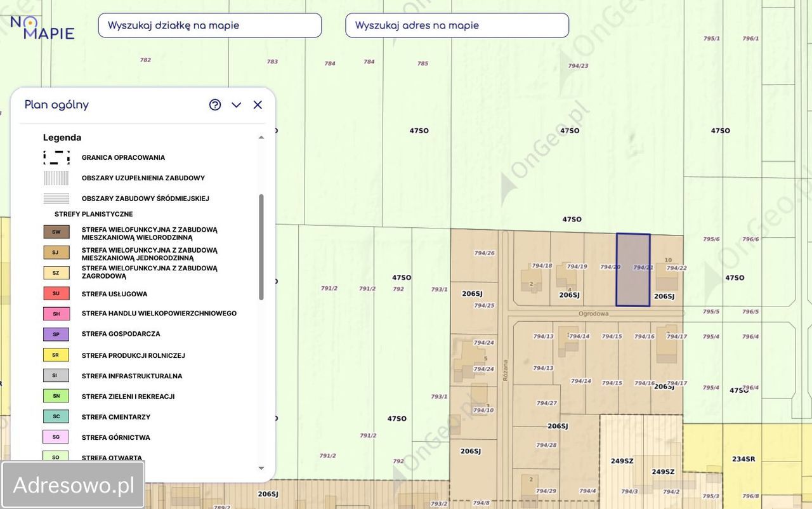Click parcel 794/23 label on map
The image size is (812, 509).
[578, 66]
